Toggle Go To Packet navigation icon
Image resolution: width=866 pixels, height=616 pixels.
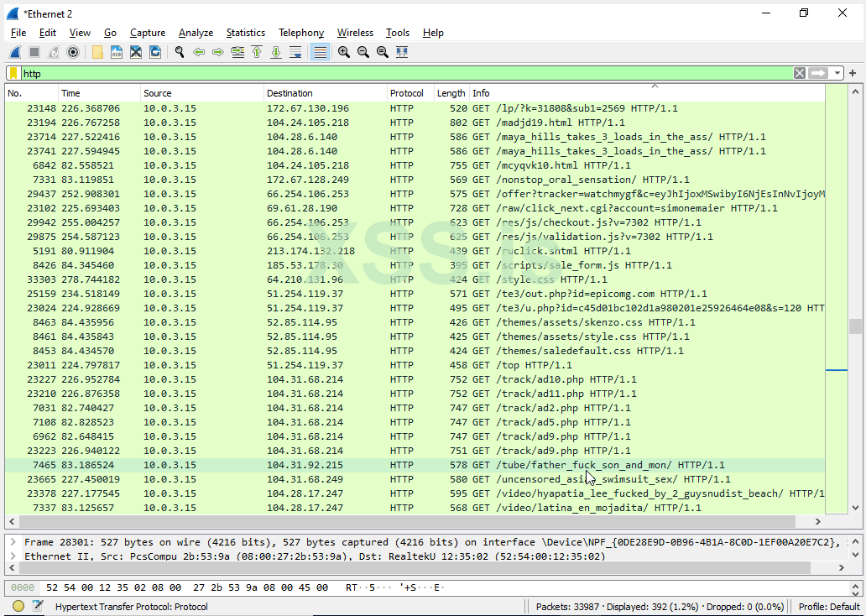(237, 52)
